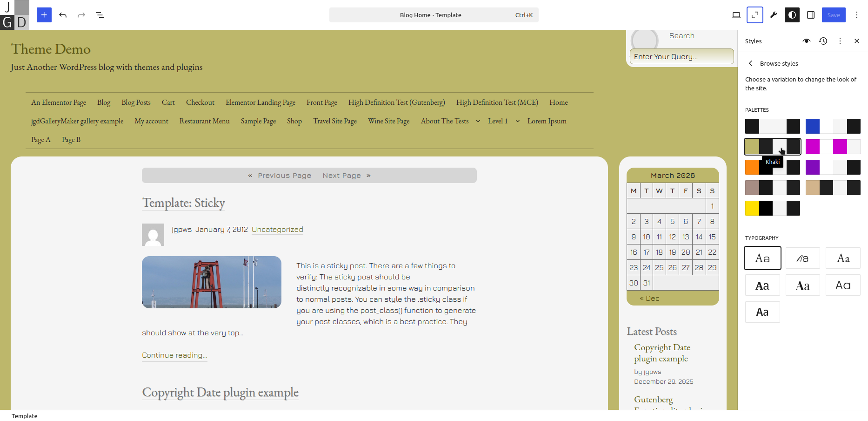Undo the last change
The height and width of the screenshot is (421, 868).
pyautogui.click(x=63, y=15)
